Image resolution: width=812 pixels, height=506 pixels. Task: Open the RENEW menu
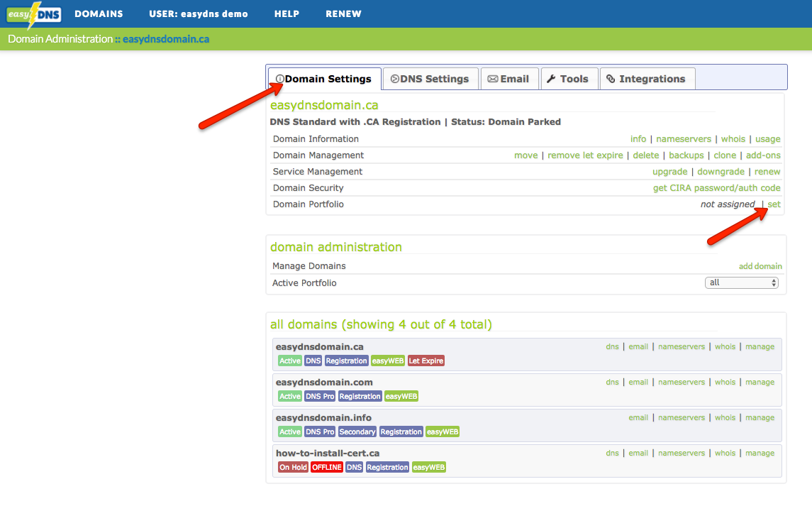pos(343,14)
